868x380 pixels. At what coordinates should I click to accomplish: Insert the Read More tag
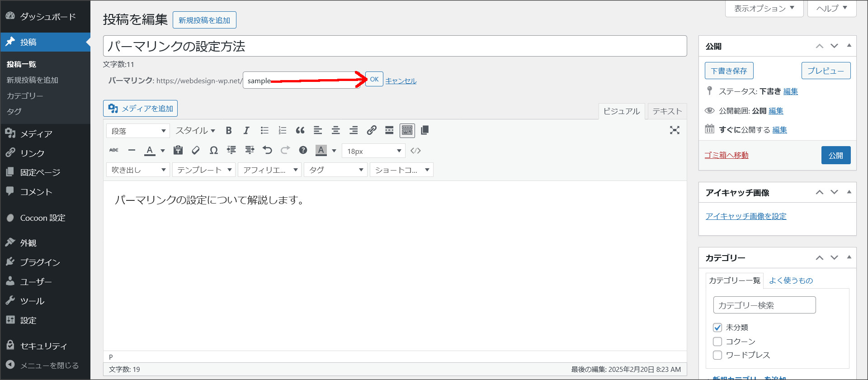(x=389, y=131)
